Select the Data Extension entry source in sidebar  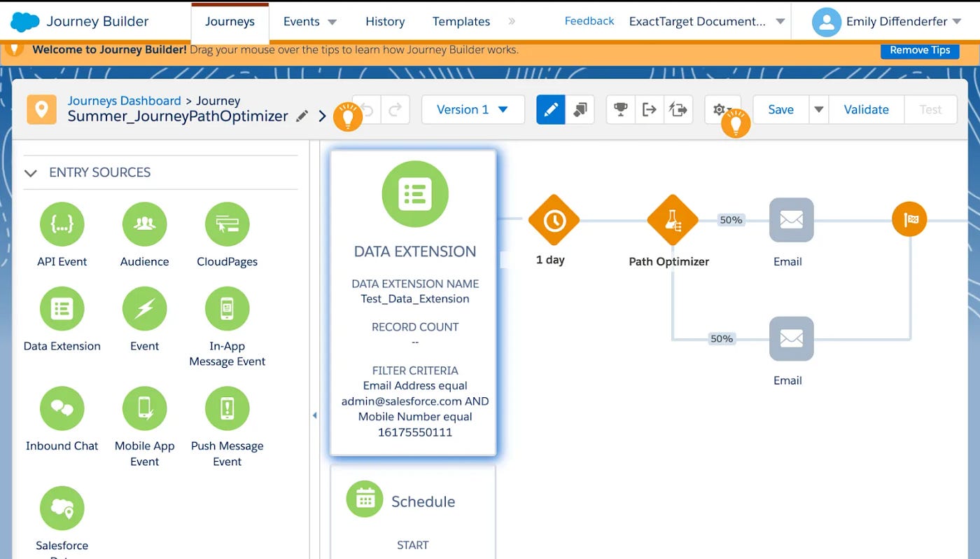click(62, 308)
